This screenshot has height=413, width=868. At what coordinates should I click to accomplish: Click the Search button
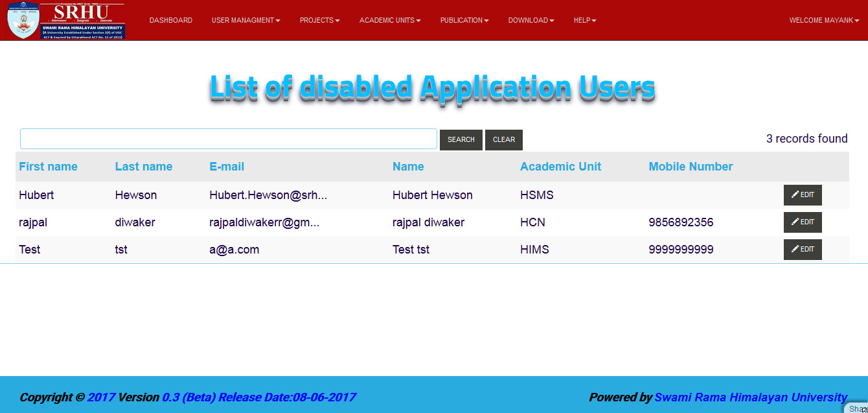tap(461, 140)
